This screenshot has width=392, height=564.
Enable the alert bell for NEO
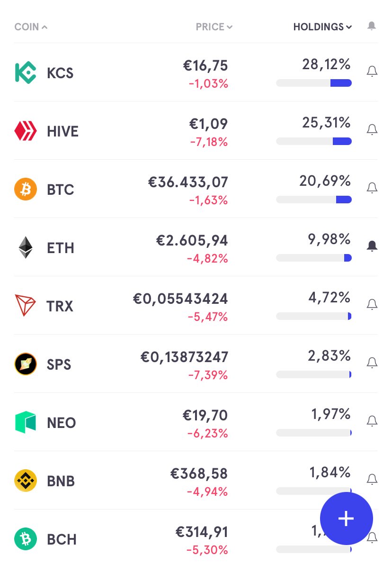click(x=372, y=421)
